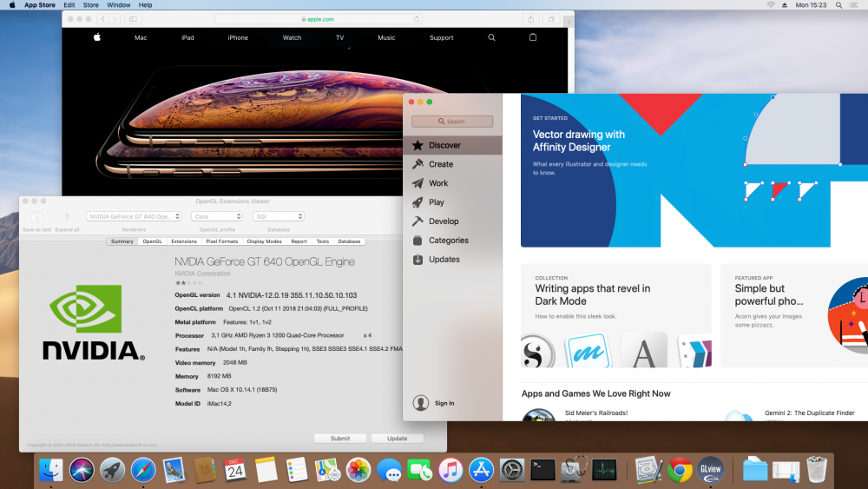
Task: Open Sid Meier's Railroads! app listing
Action: (x=596, y=413)
